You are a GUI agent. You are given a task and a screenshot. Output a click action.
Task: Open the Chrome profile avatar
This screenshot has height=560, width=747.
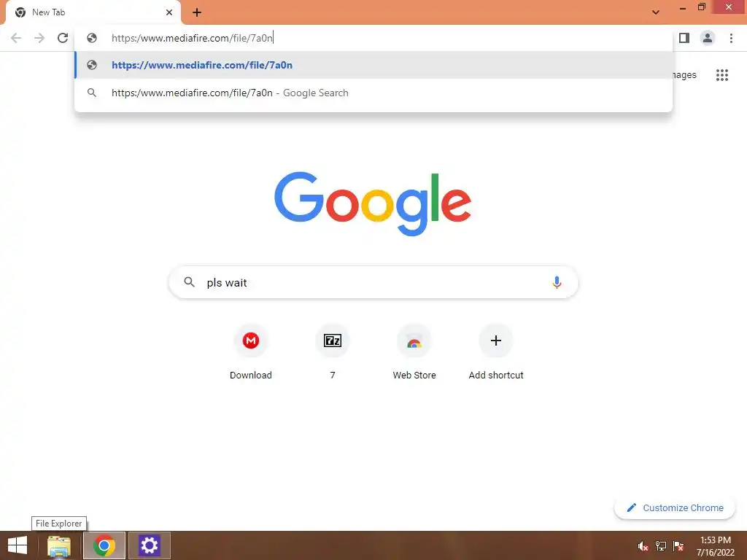coord(708,38)
